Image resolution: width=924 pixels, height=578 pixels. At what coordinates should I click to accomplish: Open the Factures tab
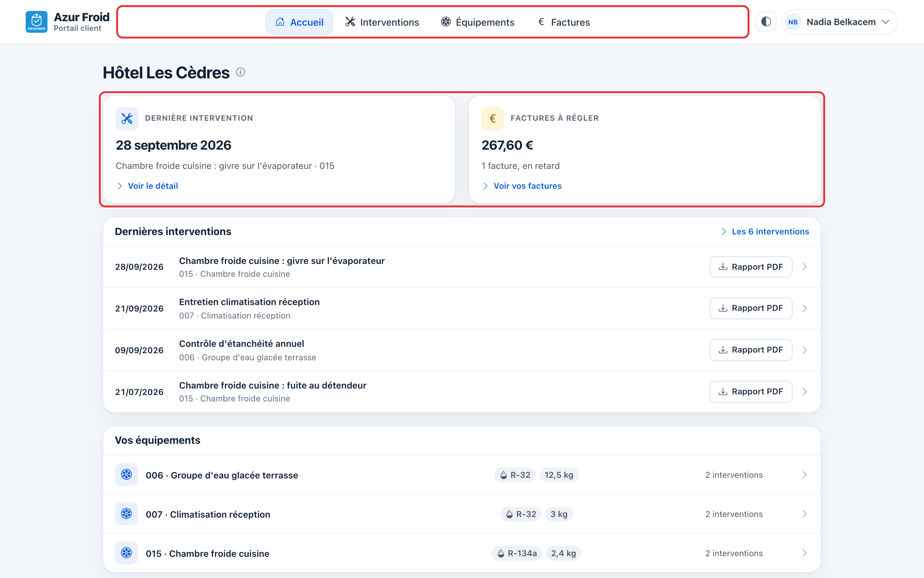pos(564,22)
